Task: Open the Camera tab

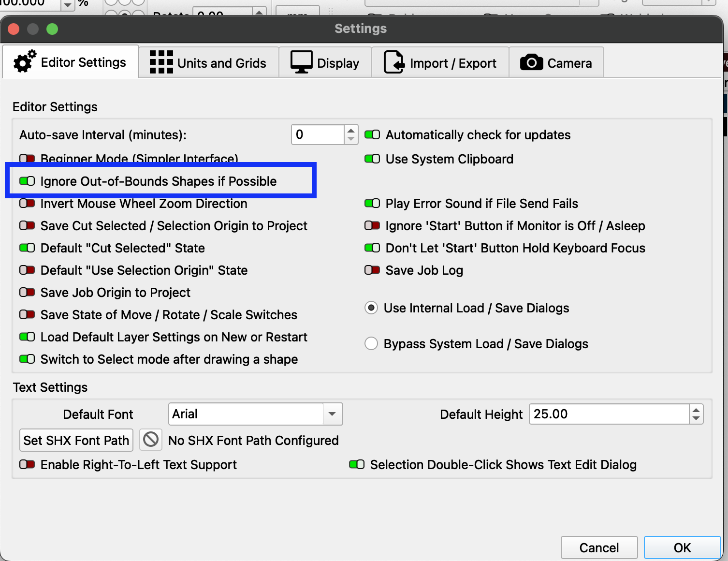Action: click(556, 63)
